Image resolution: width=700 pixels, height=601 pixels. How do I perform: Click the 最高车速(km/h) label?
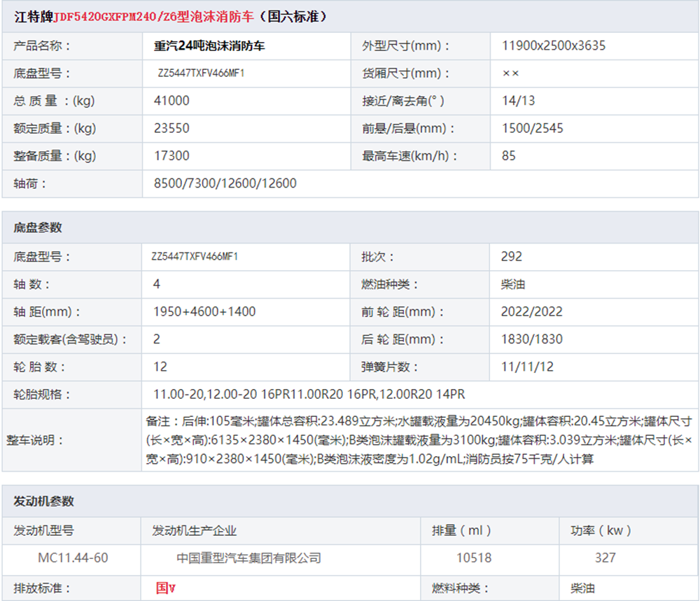point(409,156)
